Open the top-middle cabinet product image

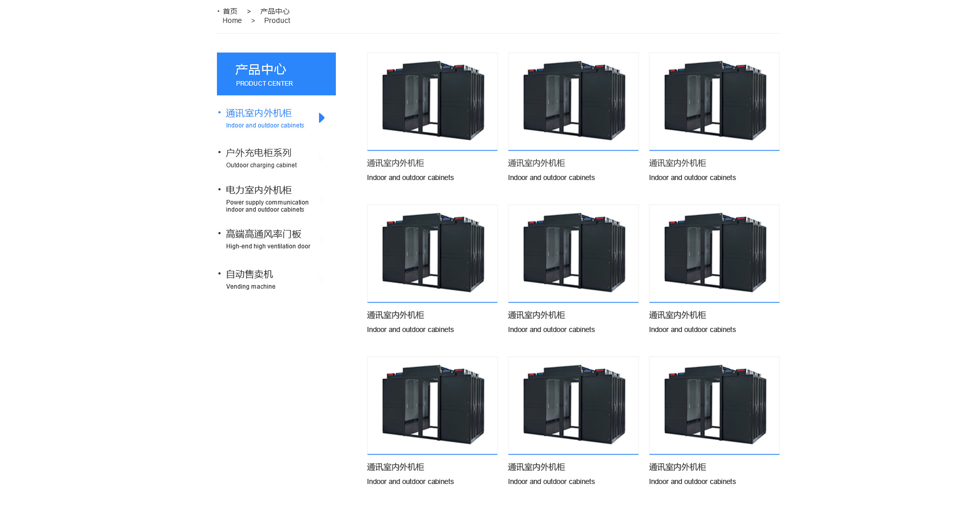(573, 101)
